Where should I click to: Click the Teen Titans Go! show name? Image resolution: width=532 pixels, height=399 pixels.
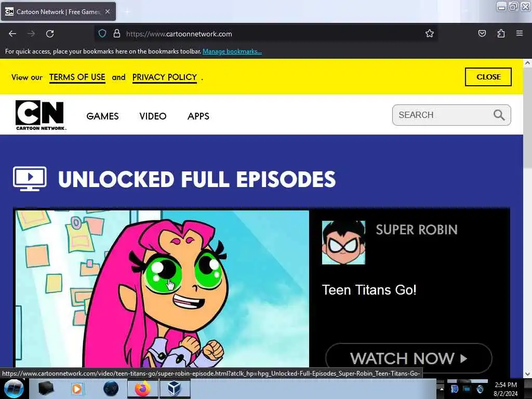click(x=369, y=290)
